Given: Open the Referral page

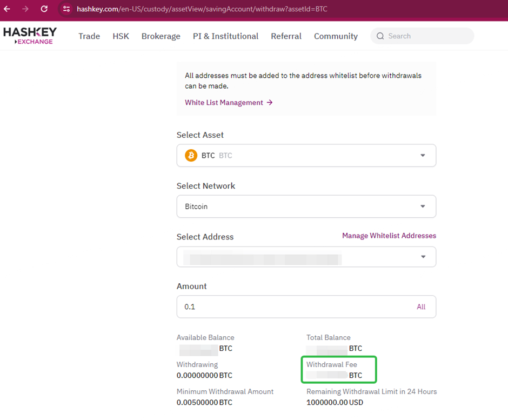Looking at the screenshot, I should 286,36.
